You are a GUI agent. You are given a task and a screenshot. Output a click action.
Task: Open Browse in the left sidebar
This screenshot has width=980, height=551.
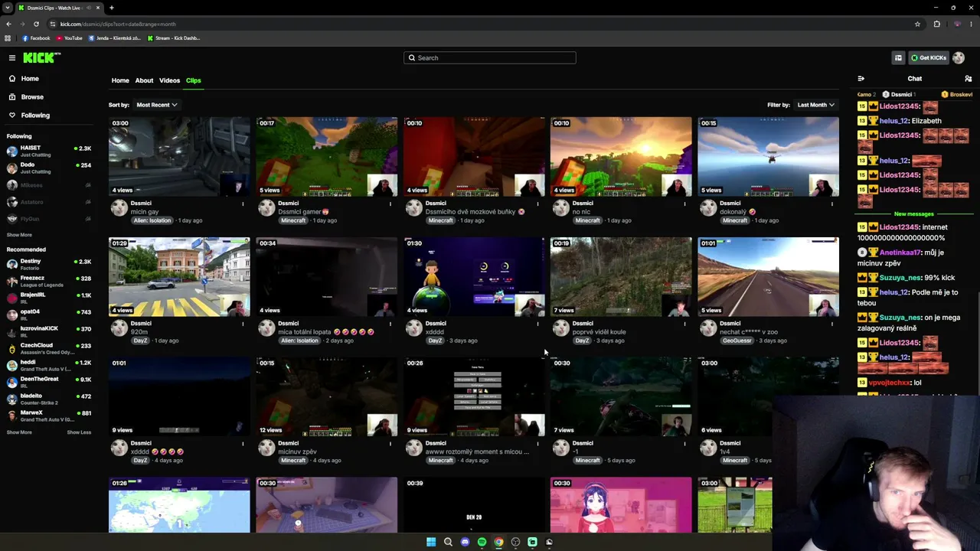click(x=32, y=97)
